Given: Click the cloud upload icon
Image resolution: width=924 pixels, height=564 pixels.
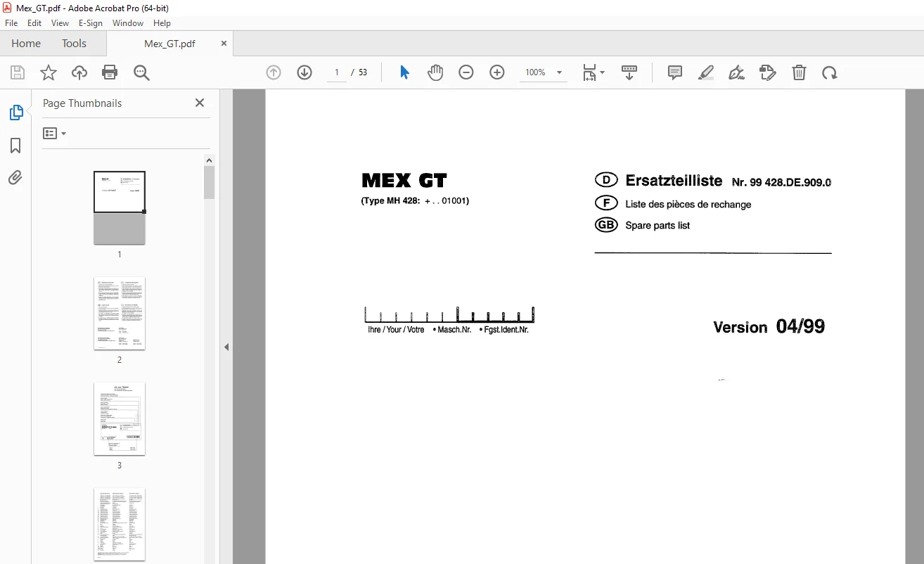Looking at the screenshot, I should click(x=79, y=72).
